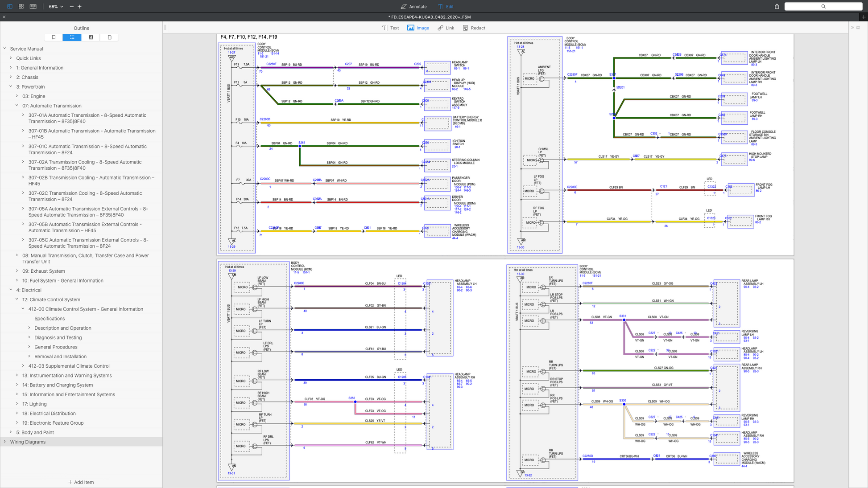Viewport: 868px width, 488px height.
Task: Open the 68% zoom level dropdown
Action: [x=56, y=7]
